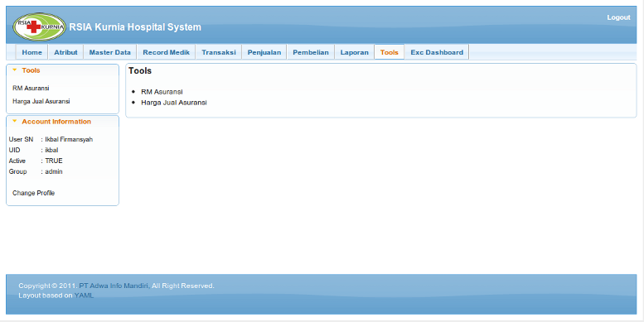Open the Penjualan tab
This screenshot has height=322, width=644.
264,52
